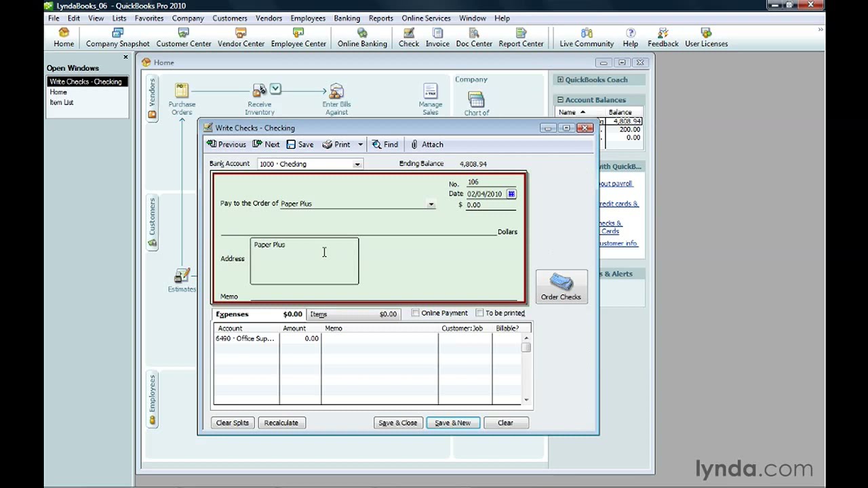Click Find in Write Checks toolbar
The width and height of the screenshot is (868, 488).
[384, 144]
